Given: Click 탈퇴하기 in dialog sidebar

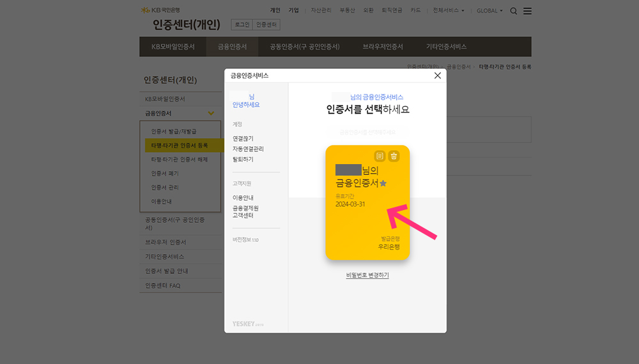Looking at the screenshot, I should [243, 159].
